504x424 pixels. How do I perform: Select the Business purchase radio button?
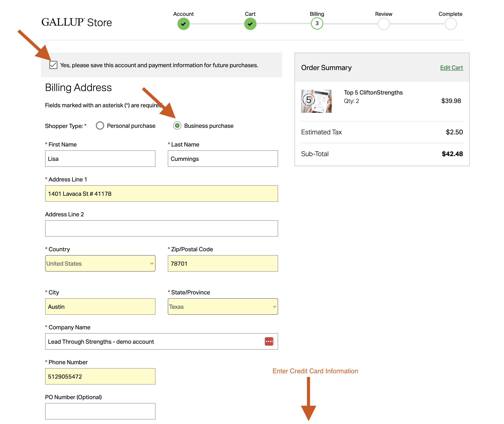[177, 126]
